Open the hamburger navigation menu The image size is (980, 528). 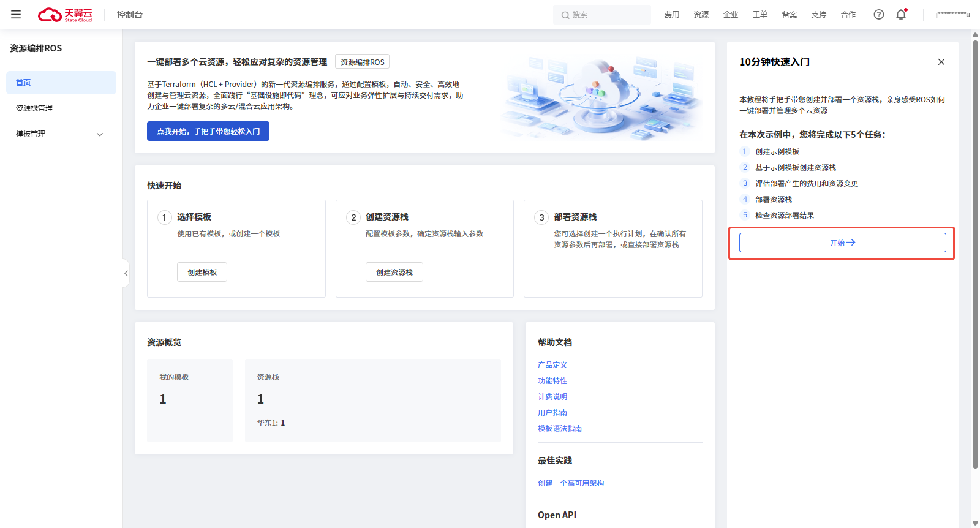pyautogui.click(x=16, y=15)
